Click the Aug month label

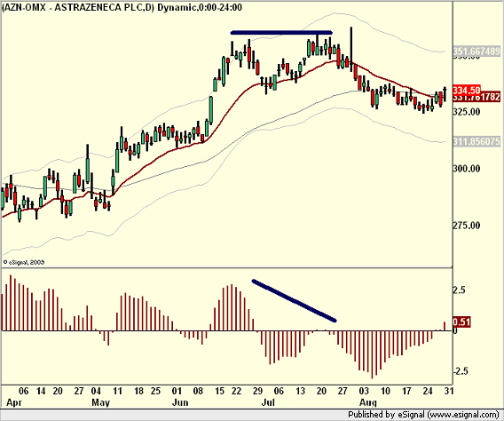coord(367,402)
